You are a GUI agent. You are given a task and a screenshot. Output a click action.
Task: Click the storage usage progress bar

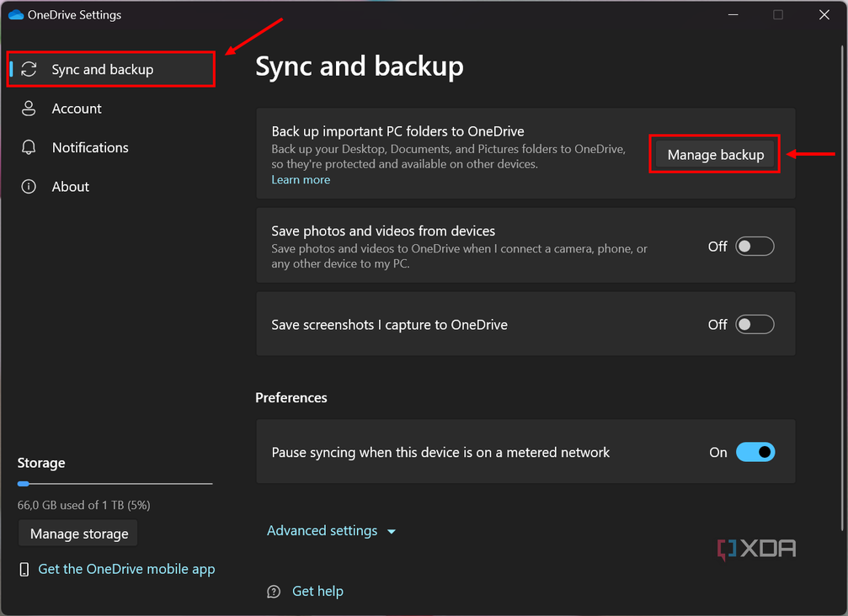(115, 483)
